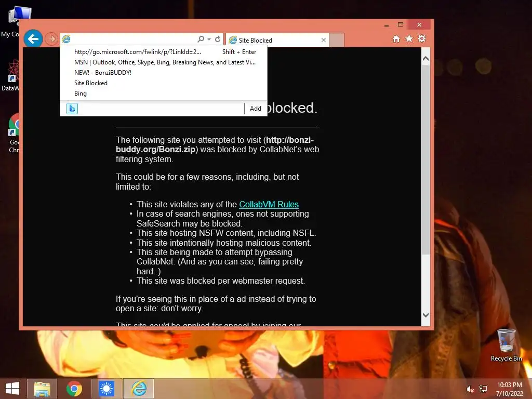The height and width of the screenshot is (399, 532).
Task: Minimize the Internet Explorer window
Action: [x=387, y=25]
